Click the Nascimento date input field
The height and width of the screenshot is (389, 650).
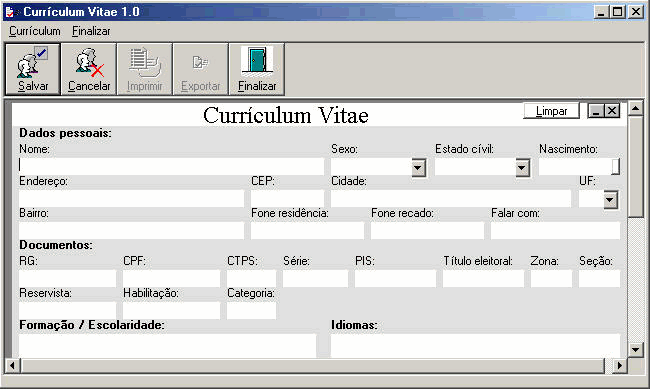[x=575, y=167]
